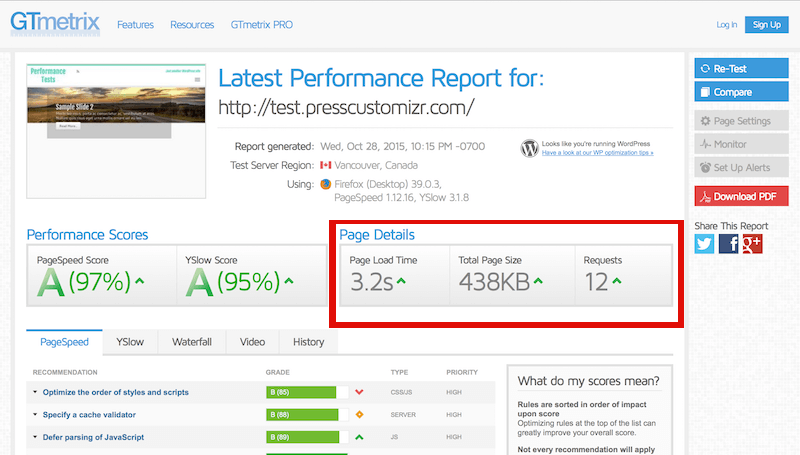Click the site screenshot thumbnail
The height and width of the screenshot is (455, 800).
[116, 131]
